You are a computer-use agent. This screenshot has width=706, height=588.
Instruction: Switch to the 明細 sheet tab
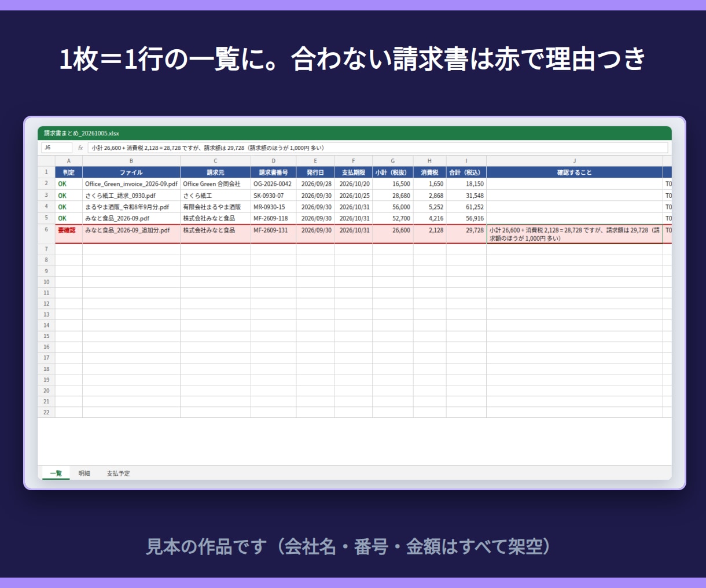pyautogui.click(x=84, y=473)
